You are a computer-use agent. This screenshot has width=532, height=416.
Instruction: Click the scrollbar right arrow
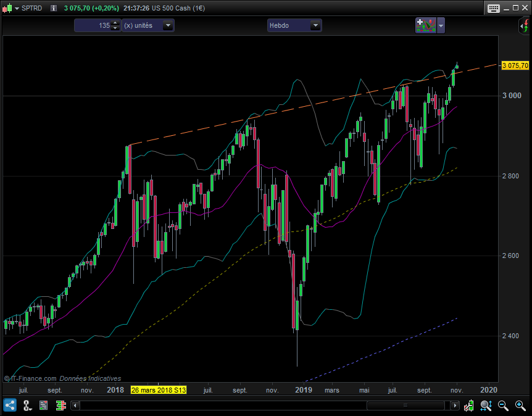(x=455, y=406)
